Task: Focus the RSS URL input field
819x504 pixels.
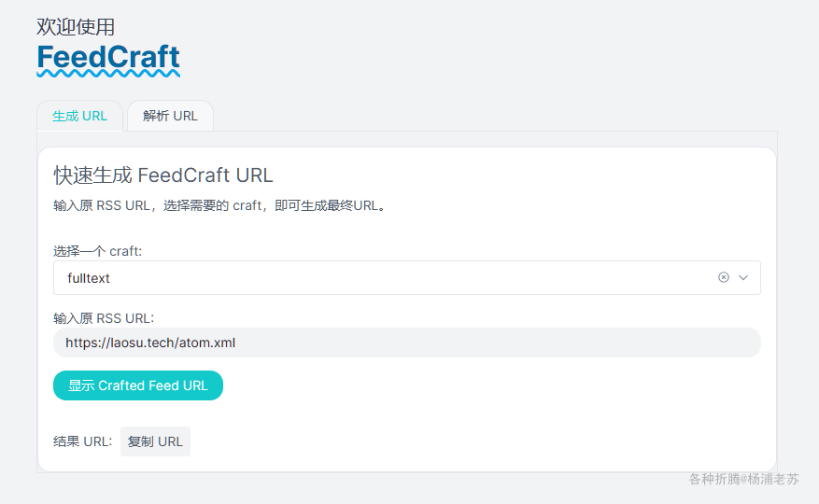Action: [x=407, y=343]
